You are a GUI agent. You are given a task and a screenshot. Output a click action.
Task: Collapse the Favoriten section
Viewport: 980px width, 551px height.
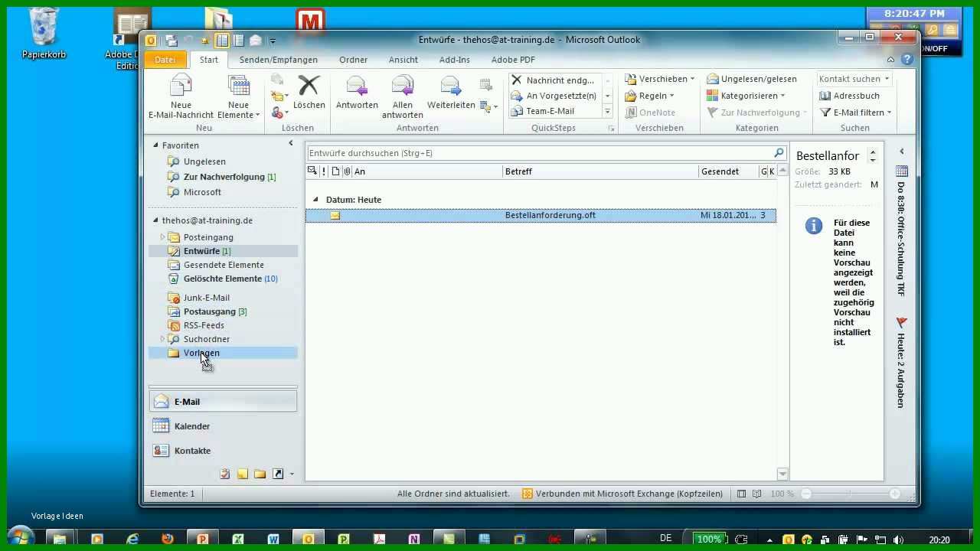point(156,145)
